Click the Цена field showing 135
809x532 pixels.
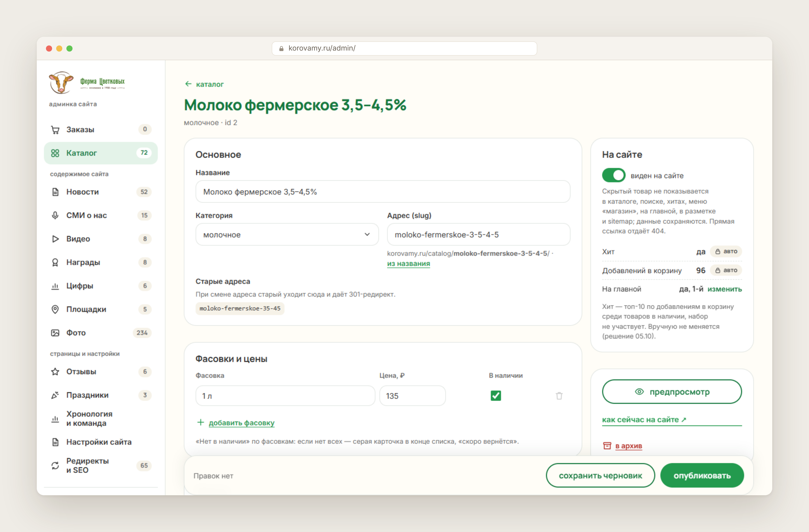click(x=412, y=396)
